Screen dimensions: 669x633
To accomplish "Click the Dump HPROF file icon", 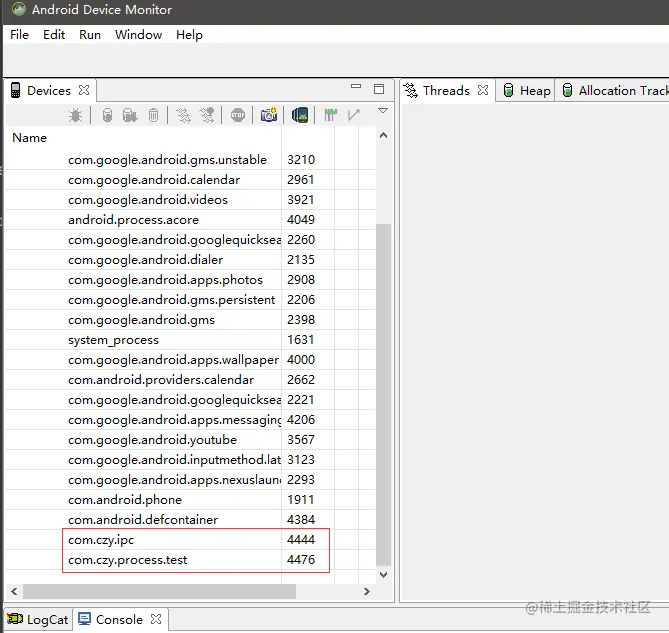I will pyautogui.click(x=130, y=115).
